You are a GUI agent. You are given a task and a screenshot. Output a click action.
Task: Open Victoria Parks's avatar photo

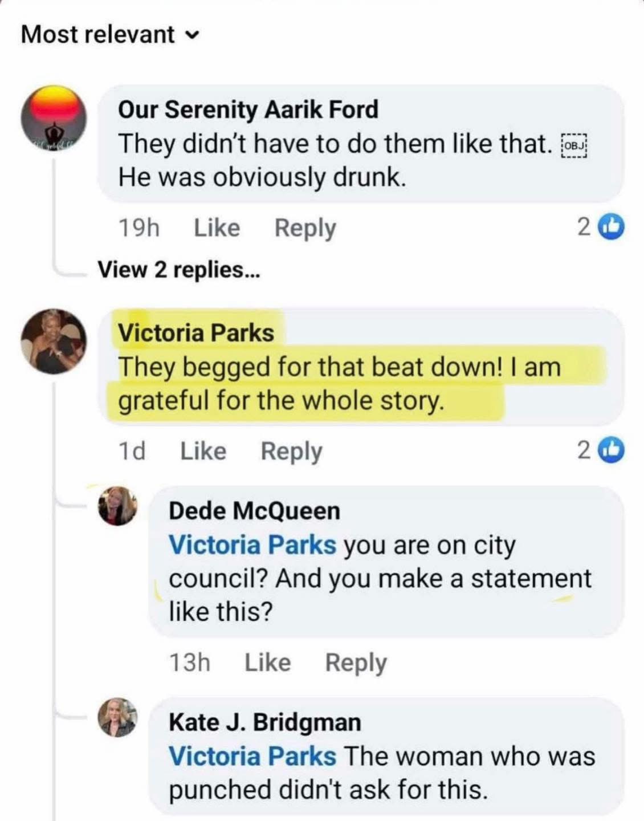tap(54, 341)
